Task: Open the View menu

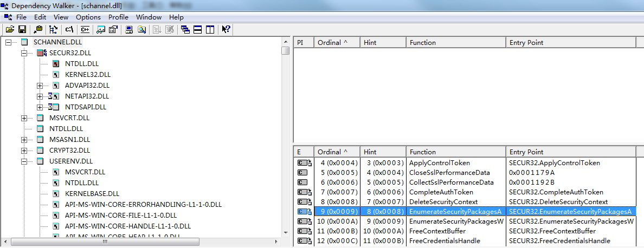Action: pos(61,17)
